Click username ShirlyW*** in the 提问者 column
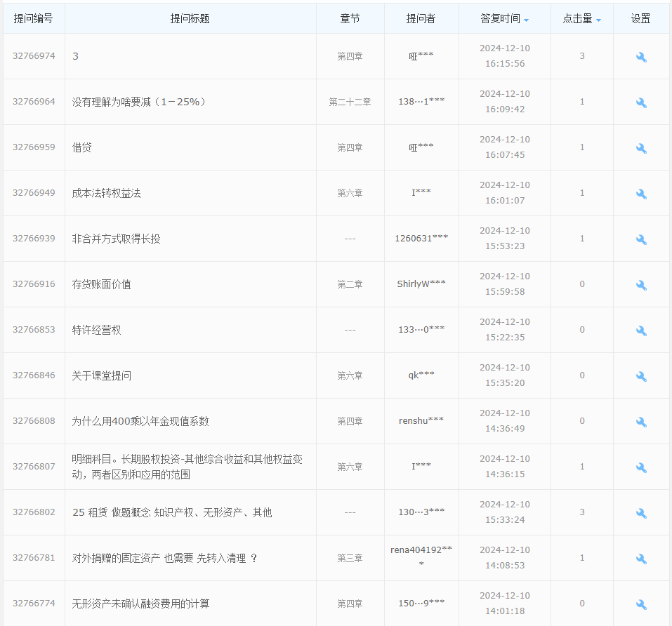This screenshot has width=672, height=626. (x=421, y=284)
